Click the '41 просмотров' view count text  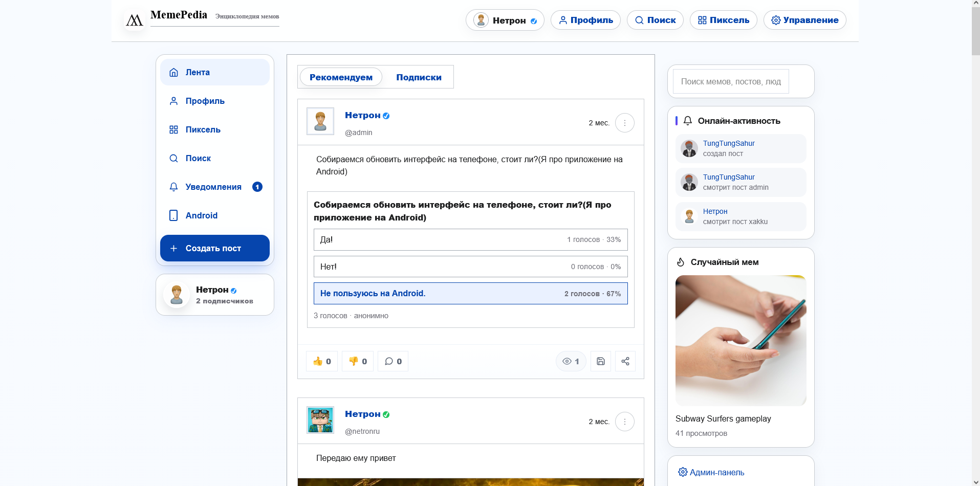tap(701, 433)
